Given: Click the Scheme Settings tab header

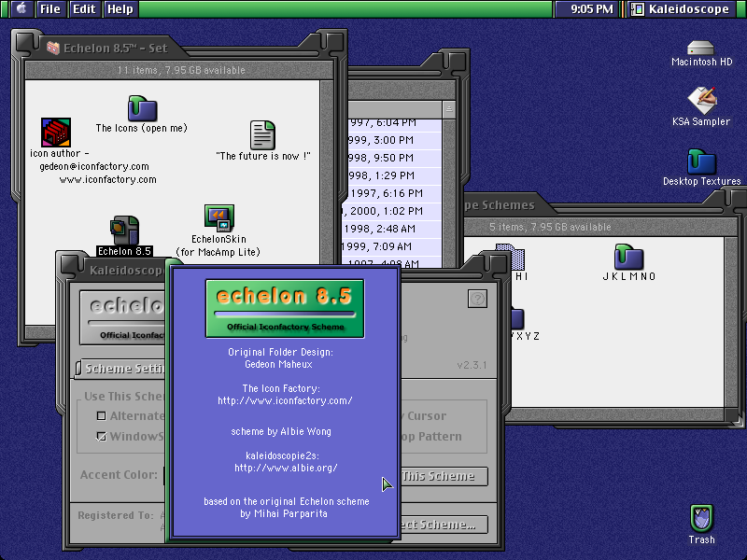Looking at the screenshot, I should 121,368.
